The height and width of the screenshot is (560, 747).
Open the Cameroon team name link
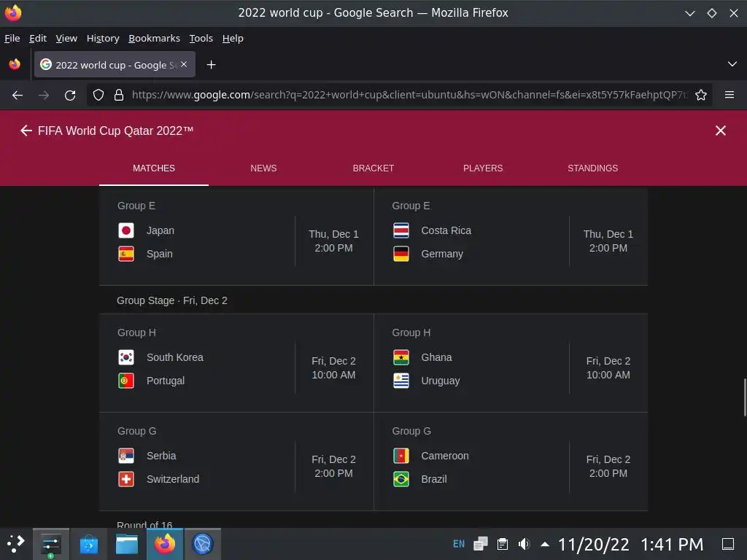point(445,456)
